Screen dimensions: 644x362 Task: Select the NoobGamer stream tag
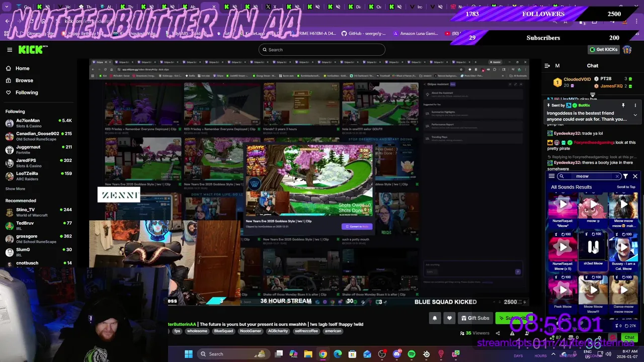(x=250, y=331)
